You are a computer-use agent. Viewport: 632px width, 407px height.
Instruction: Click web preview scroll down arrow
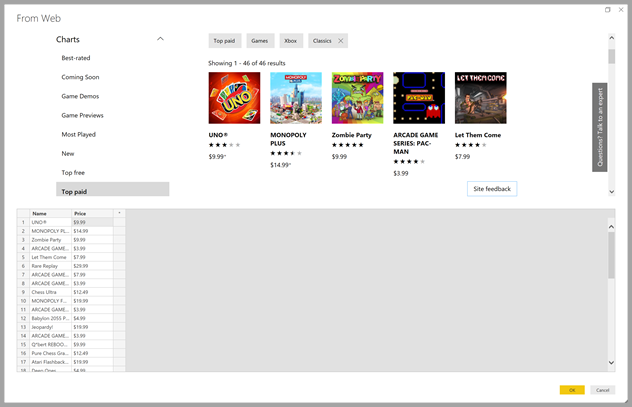point(611,192)
